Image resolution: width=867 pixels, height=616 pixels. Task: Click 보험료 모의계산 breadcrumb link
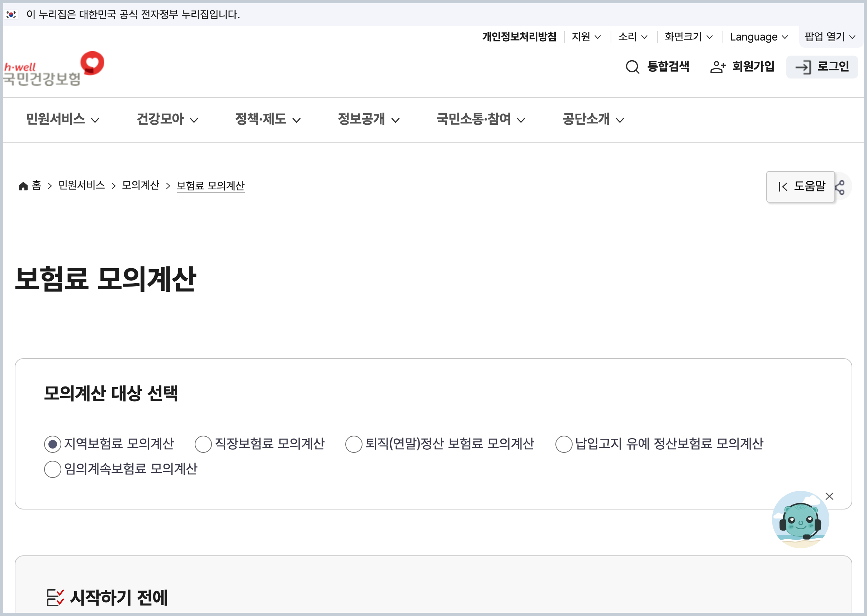[x=210, y=185]
